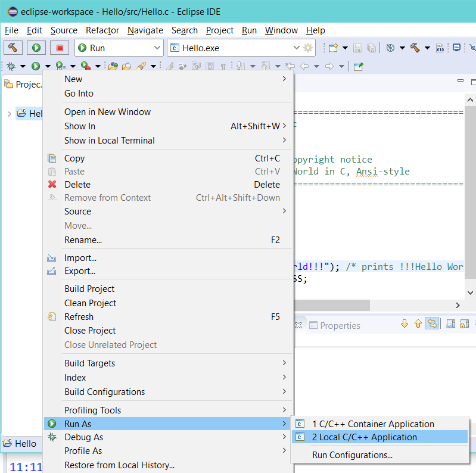Toggle the highlighted console scroll-lock arrows button
The image size is (476, 473).
pos(433,323)
